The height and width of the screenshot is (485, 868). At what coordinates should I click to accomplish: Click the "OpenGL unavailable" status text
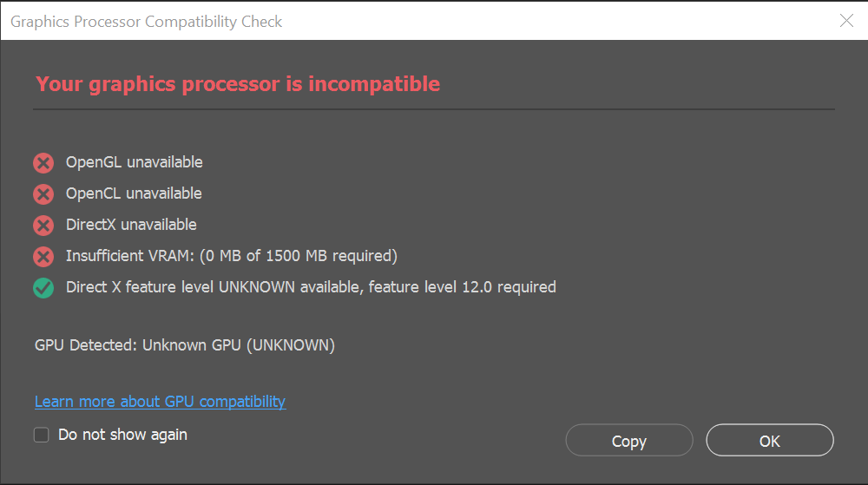[x=135, y=162]
